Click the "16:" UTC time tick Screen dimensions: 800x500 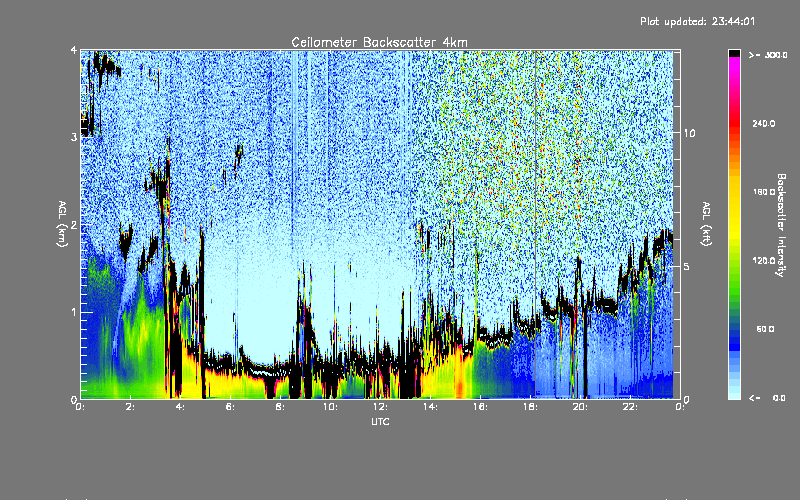[x=480, y=407]
